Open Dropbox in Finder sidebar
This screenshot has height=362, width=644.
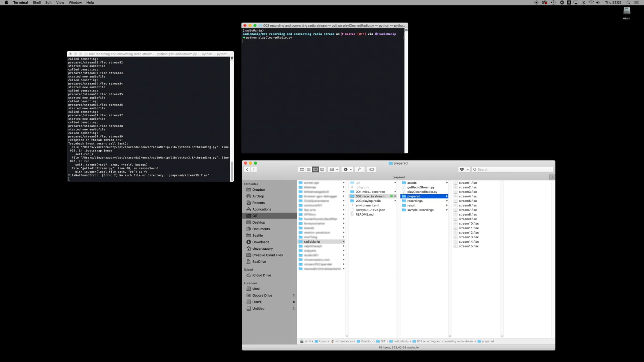pos(259,190)
